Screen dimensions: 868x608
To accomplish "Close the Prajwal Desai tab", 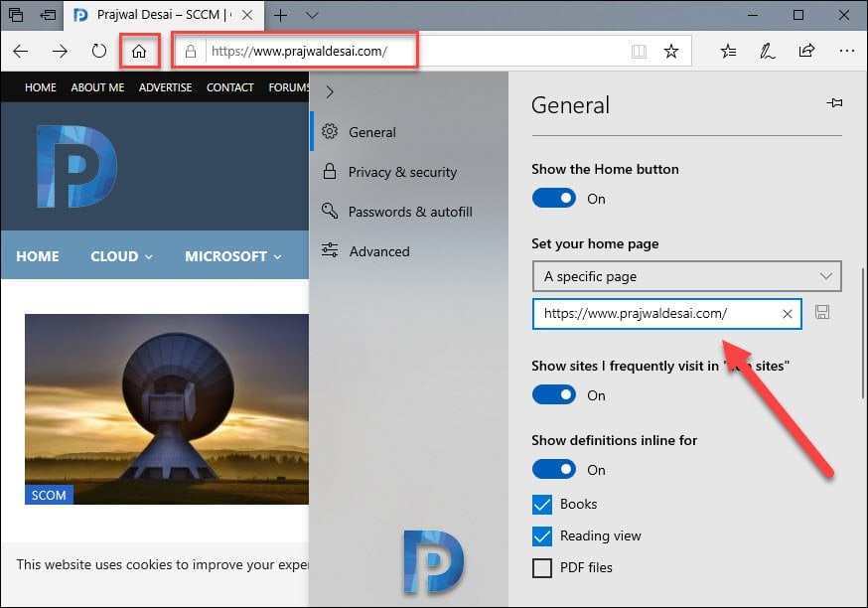I will pos(247,15).
